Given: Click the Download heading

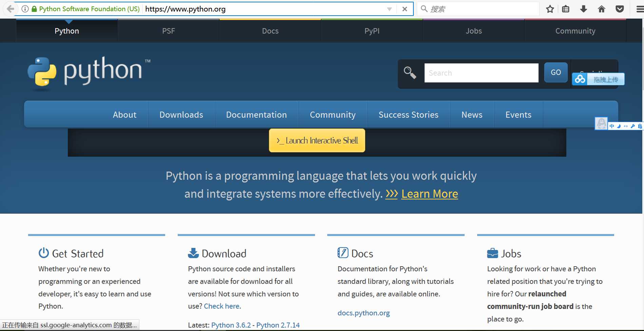Looking at the screenshot, I should point(224,254).
